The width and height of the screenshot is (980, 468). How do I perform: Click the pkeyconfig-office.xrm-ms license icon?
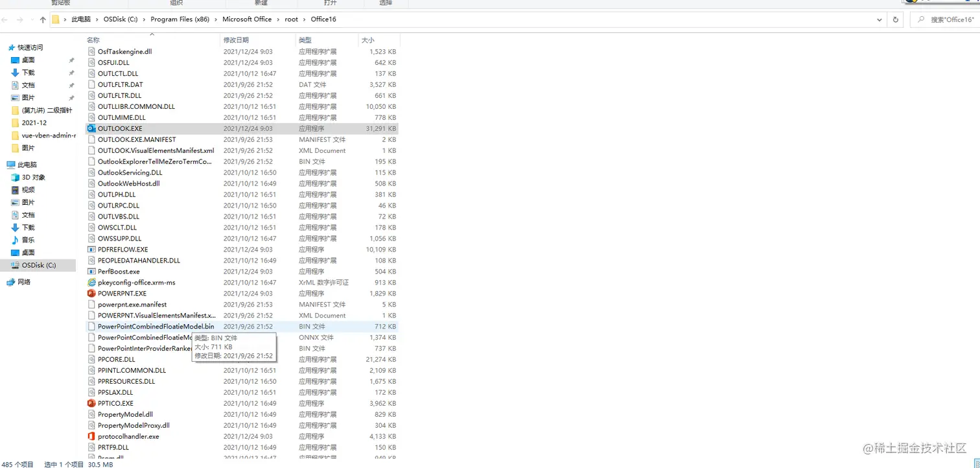tap(91, 283)
